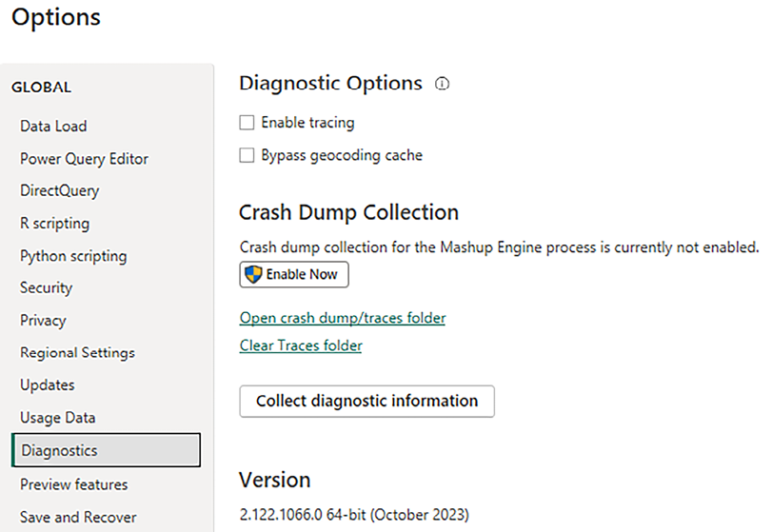Go to Preview features section

pos(73,484)
